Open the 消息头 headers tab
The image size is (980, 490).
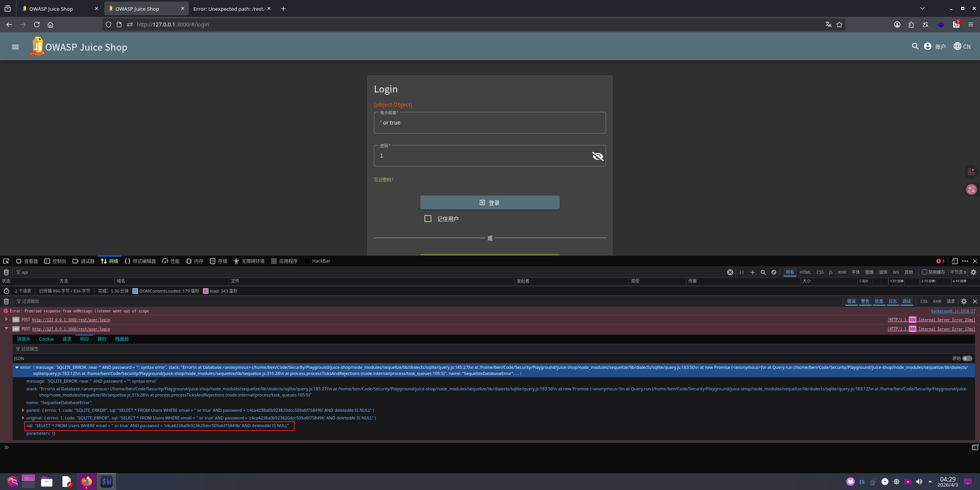pos(23,339)
